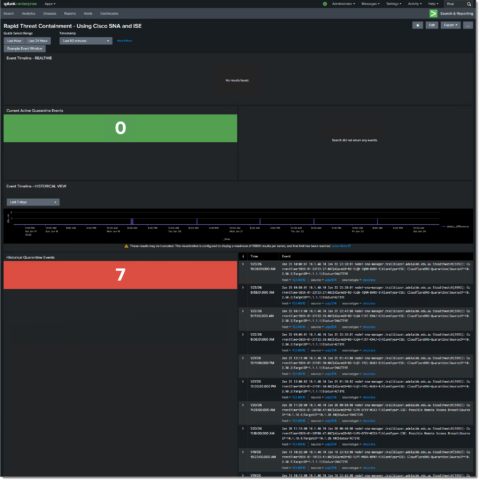The image size is (480, 480).
Task: Click the green health status indicator
Action: 325,4
